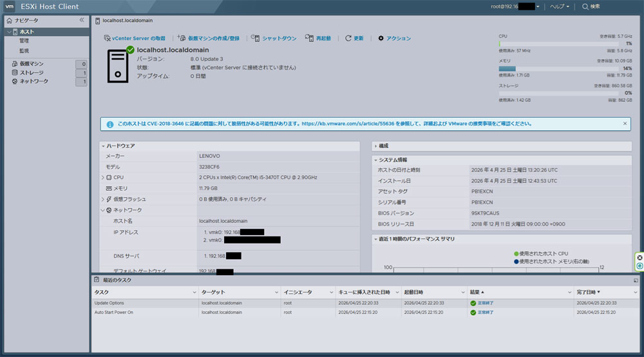Dismiss the CVE-2018-3646 warning banner
Viewport: 644px width, 357px height.
coord(625,123)
